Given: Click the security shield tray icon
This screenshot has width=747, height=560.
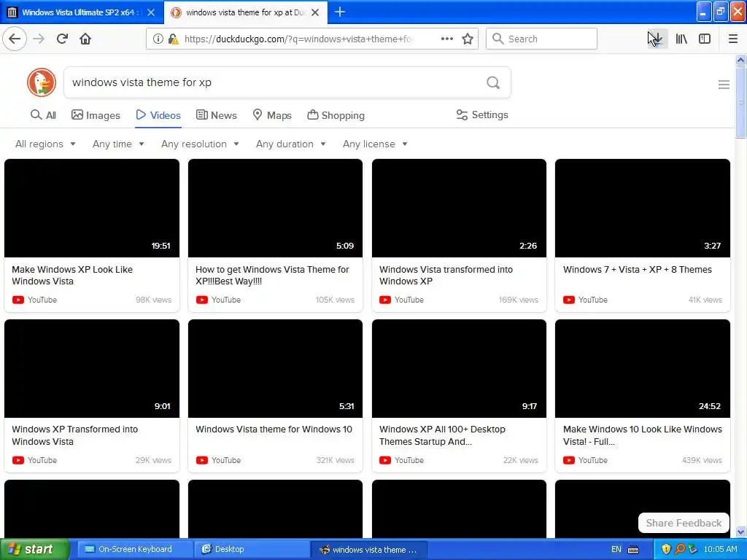Looking at the screenshot, I should click(666, 549).
